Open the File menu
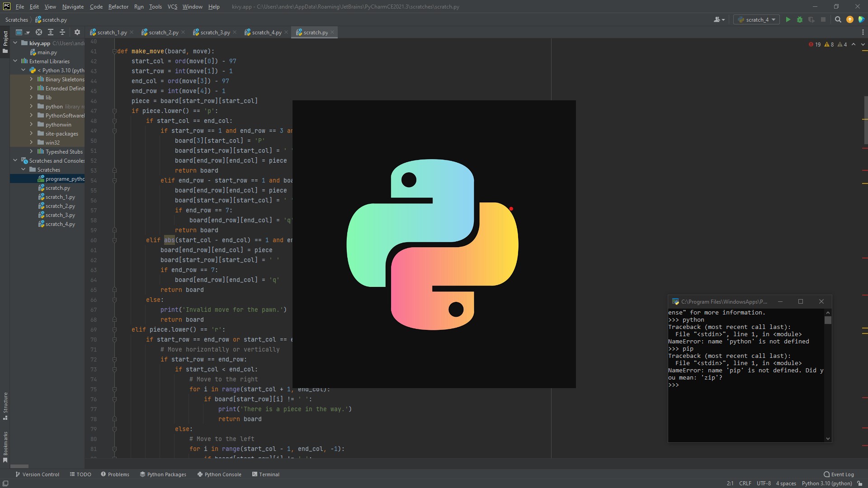Viewport: 868px width, 488px height. click(20, 7)
